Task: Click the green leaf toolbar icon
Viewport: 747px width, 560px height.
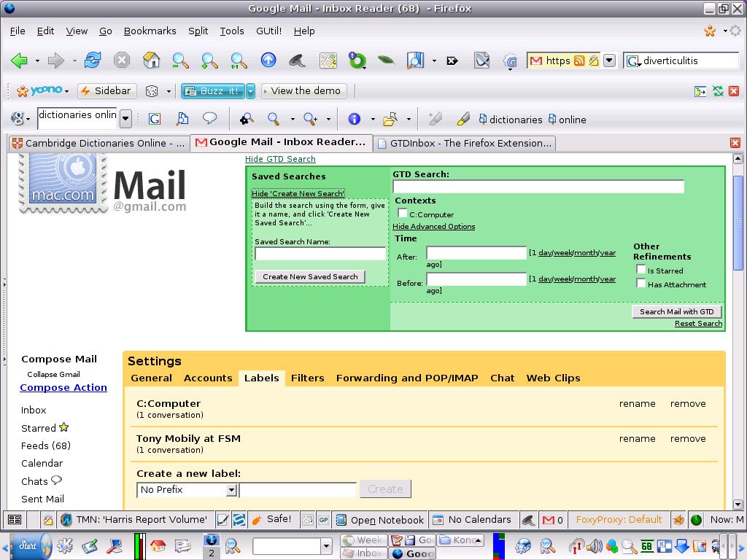Action: tap(386, 60)
